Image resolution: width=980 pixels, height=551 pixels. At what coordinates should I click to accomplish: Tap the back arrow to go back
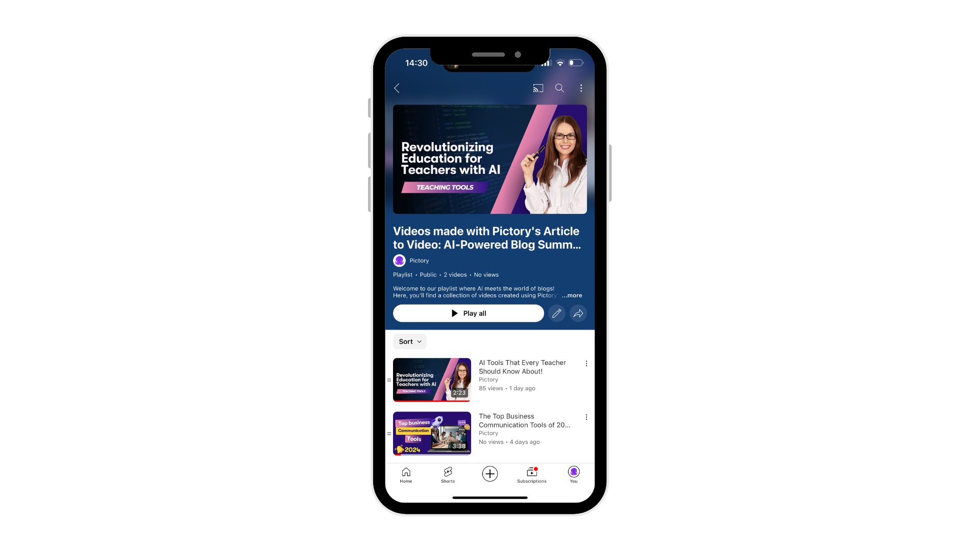pyautogui.click(x=397, y=87)
